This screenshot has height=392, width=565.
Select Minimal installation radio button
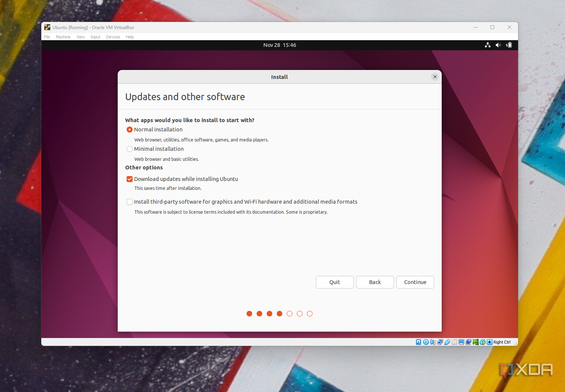pyautogui.click(x=130, y=149)
